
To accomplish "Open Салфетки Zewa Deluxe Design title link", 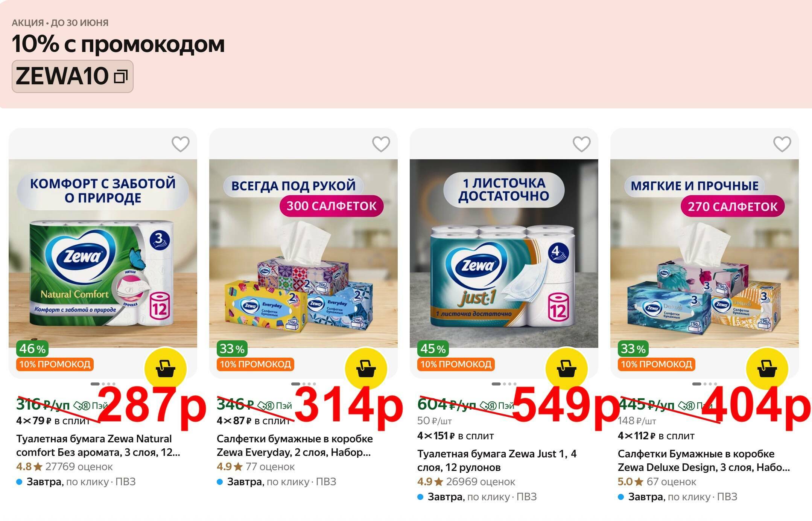I will pyautogui.click(x=704, y=460).
